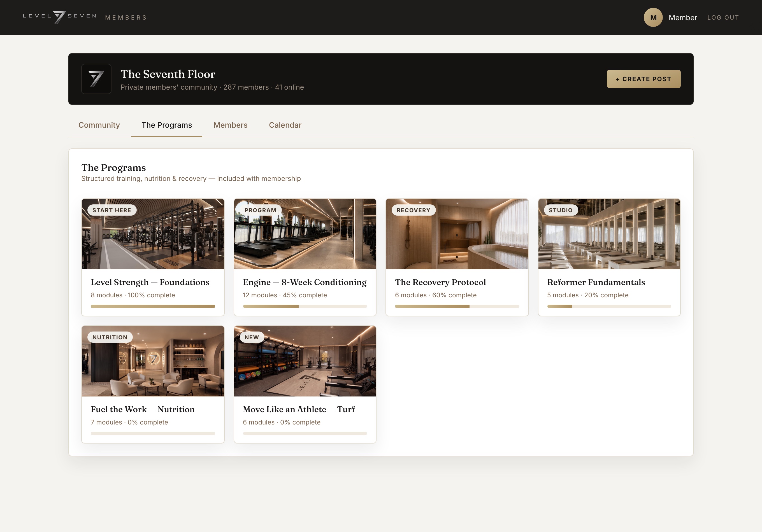Click '7 modules · 0% complete' text

129,422
